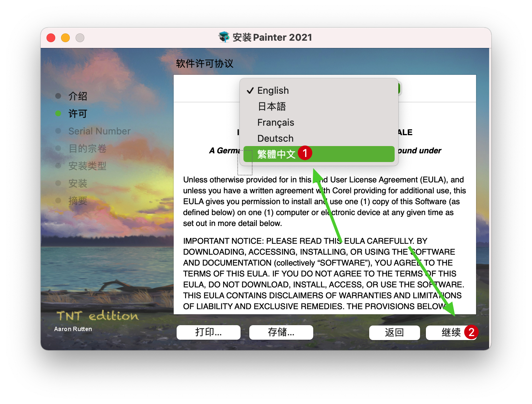
Task: Click the green language popup button edge
Action: tap(399, 89)
